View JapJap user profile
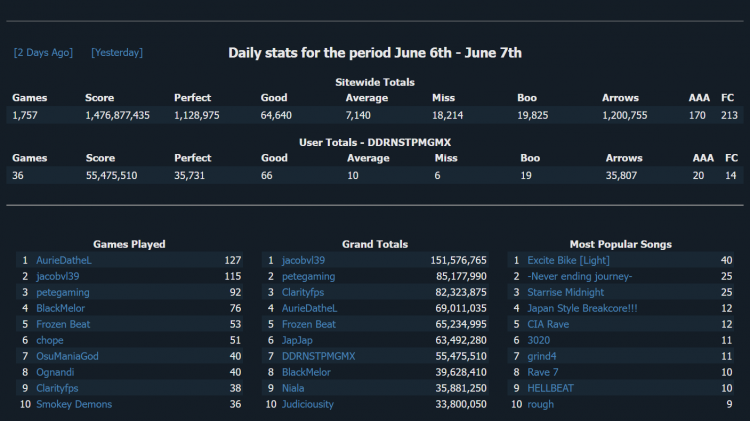 coord(298,340)
